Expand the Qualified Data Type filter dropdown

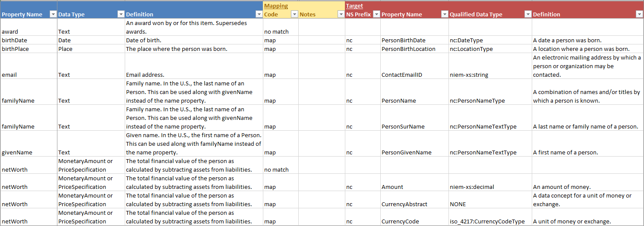click(x=527, y=14)
